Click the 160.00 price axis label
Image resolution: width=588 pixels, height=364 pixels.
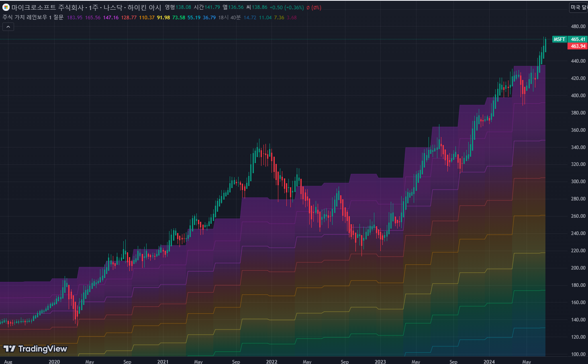(x=578, y=303)
